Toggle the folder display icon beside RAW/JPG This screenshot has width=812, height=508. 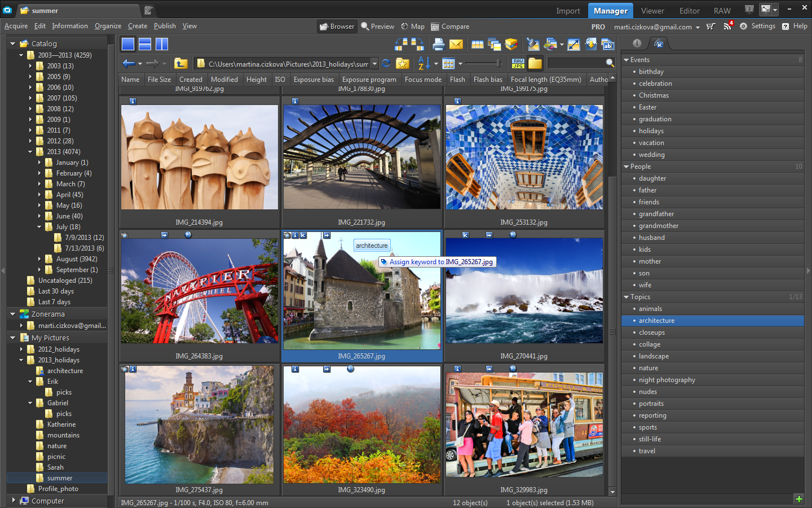[x=535, y=63]
